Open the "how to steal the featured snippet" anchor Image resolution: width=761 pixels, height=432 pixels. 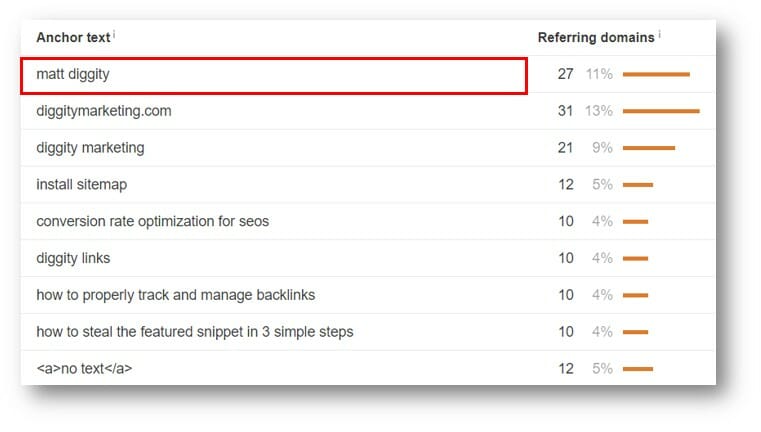[194, 331]
